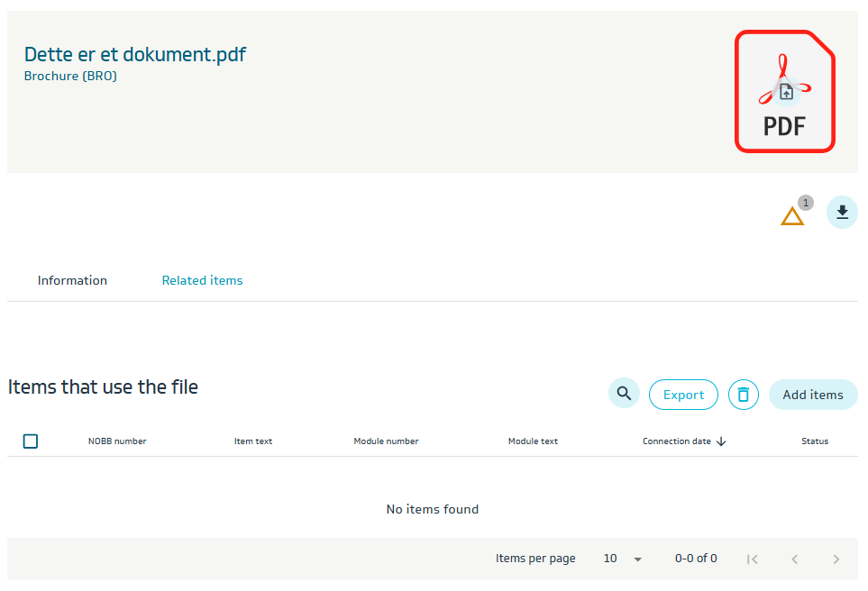This screenshot has width=868, height=591.
Task: Click the Connection date sort arrow
Action: point(721,441)
